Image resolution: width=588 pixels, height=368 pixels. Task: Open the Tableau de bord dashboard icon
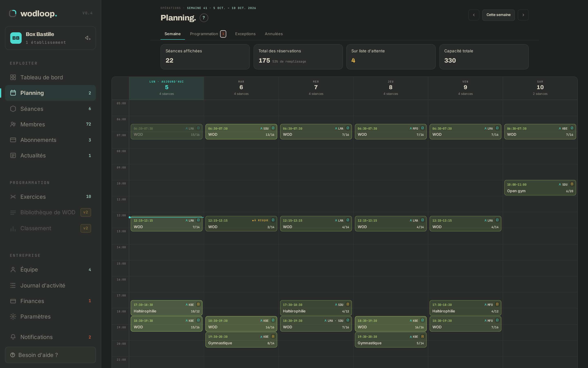13,77
